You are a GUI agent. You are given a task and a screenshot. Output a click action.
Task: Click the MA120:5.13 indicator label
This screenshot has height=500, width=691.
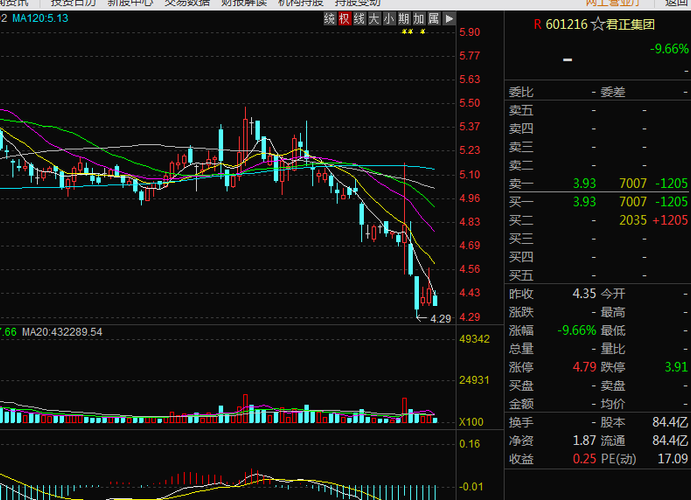click(40, 19)
